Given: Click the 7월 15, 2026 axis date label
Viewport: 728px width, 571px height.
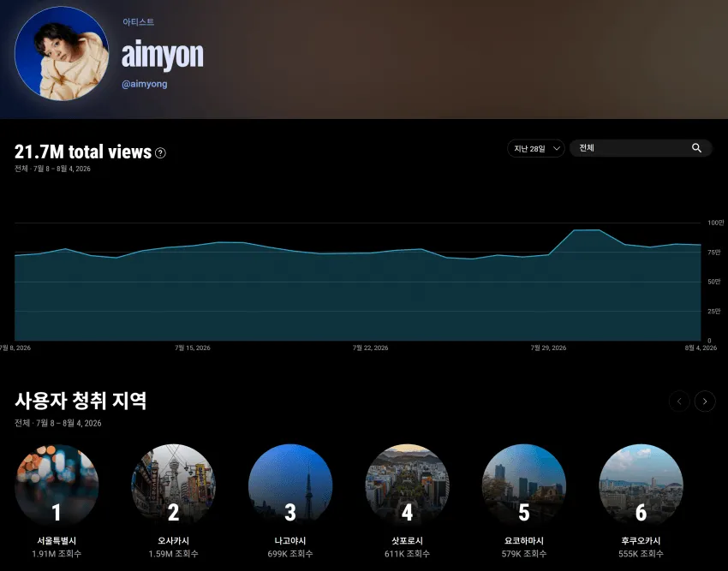Looking at the screenshot, I should point(193,348).
